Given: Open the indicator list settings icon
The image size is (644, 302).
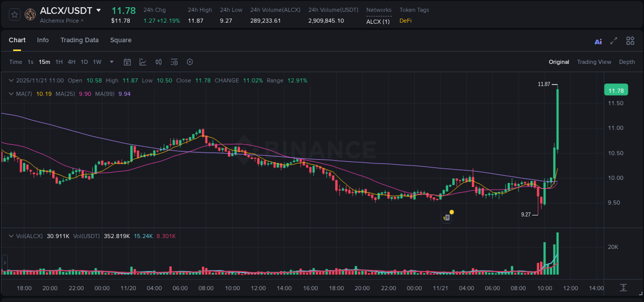Looking at the screenshot, I should point(174,62).
